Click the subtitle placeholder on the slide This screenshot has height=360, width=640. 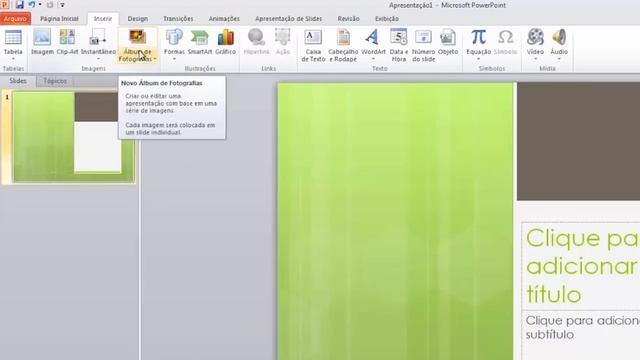pyautogui.click(x=581, y=335)
